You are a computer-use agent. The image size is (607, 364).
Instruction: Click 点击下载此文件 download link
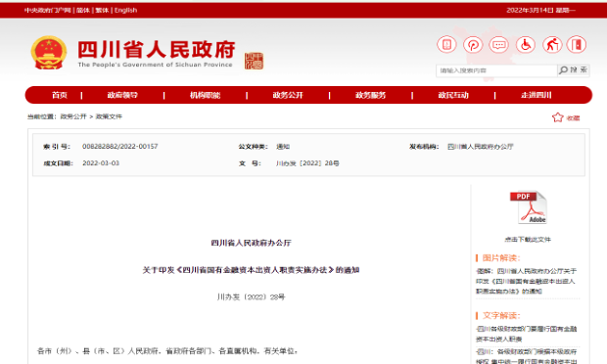(528, 240)
